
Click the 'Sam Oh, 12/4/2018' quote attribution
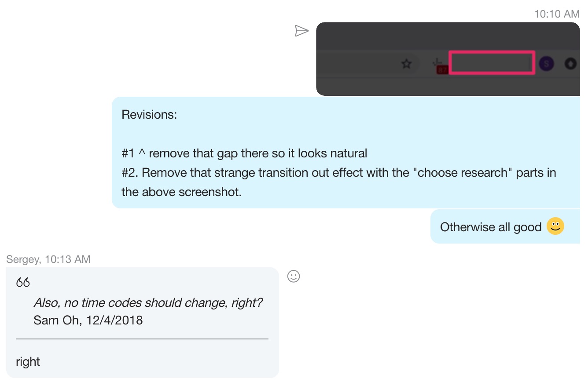click(88, 320)
